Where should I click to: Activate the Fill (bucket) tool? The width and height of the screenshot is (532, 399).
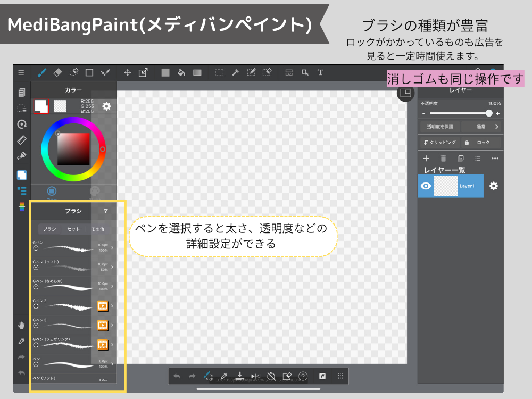(181, 72)
